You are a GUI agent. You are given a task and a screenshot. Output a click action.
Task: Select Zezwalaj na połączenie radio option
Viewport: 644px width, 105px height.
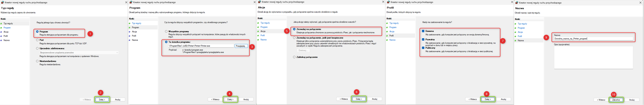(294, 29)
